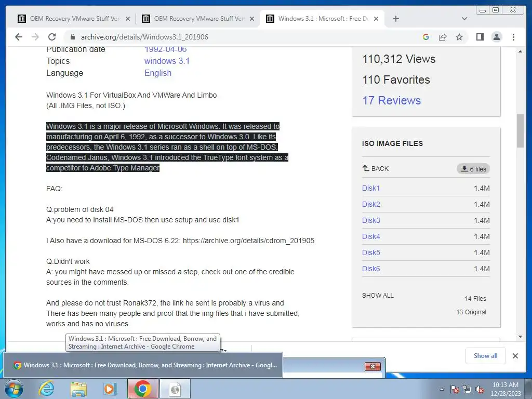
Task: Click the Google icon in the address bar
Action: (426, 37)
